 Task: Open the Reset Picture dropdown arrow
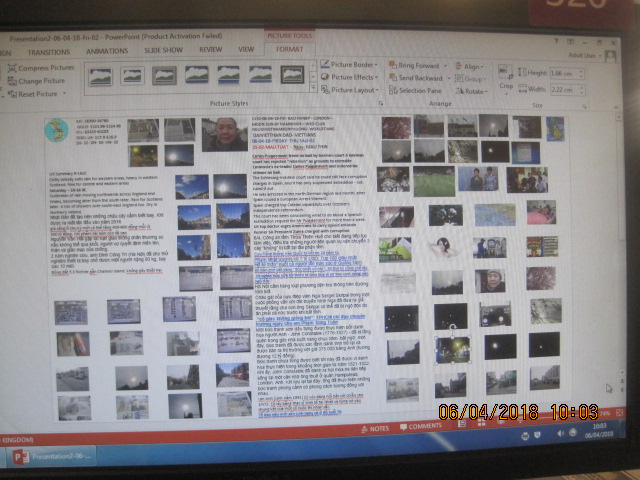[64, 94]
